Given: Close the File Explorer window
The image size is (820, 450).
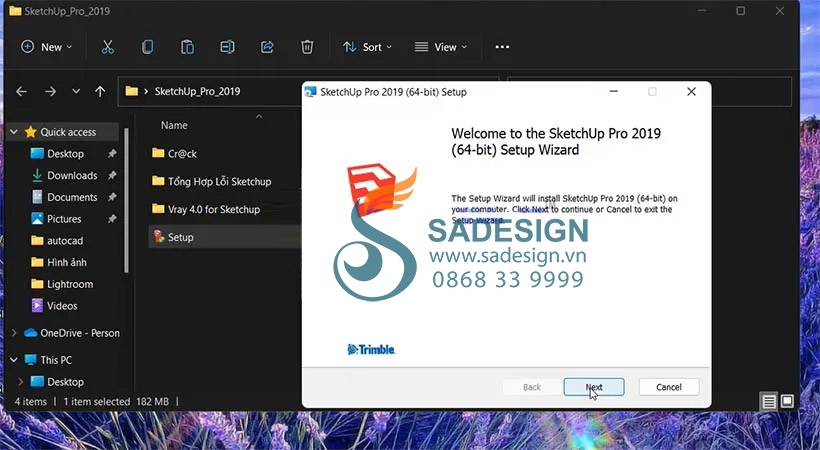Looking at the screenshot, I should (x=780, y=11).
